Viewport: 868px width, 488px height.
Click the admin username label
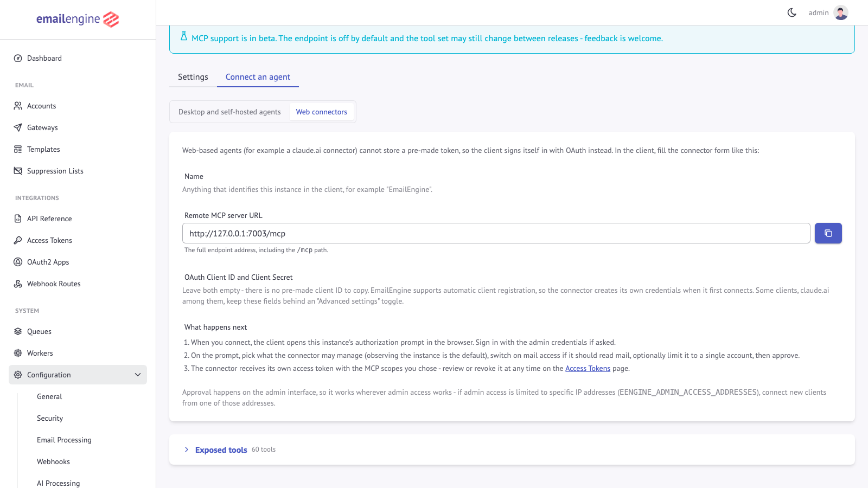819,12
